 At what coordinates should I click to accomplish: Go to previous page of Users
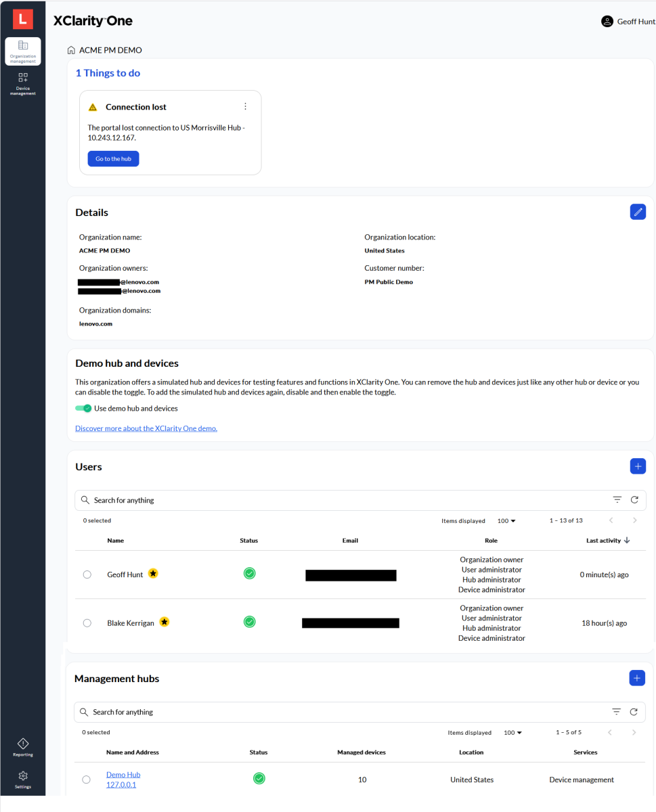coord(611,520)
